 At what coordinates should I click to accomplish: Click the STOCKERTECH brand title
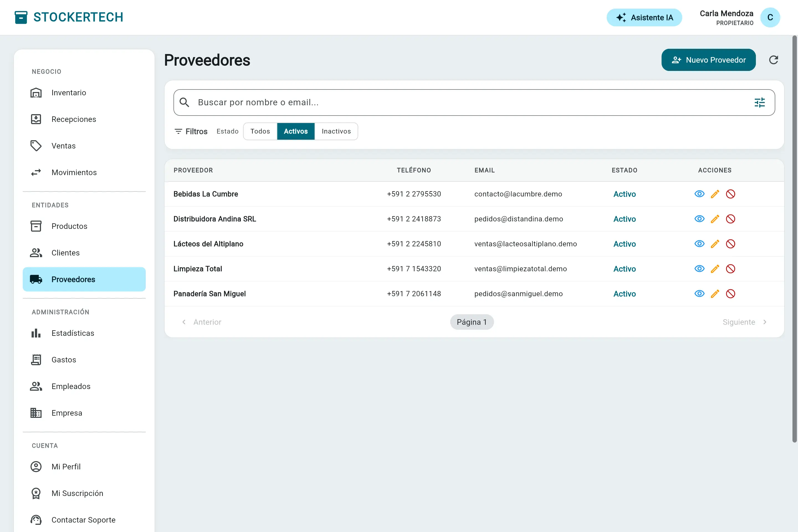(78, 17)
